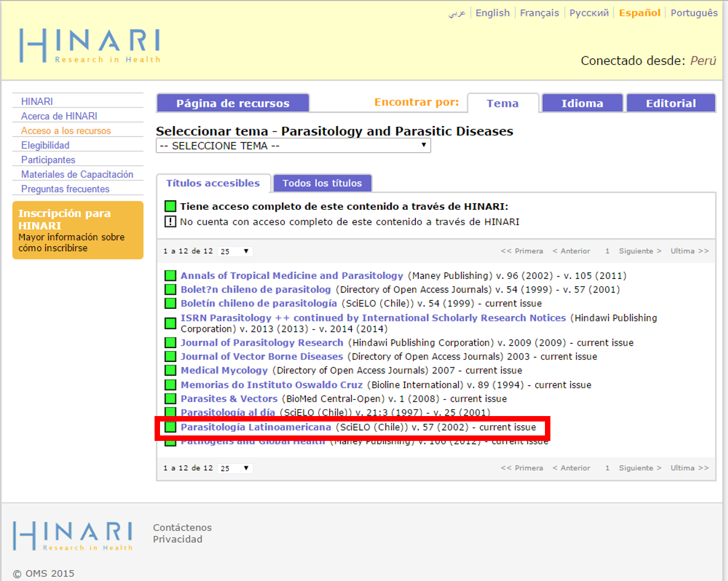The image size is (728, 581).
Task: Open Elegibilidad in the sidebar
Action: 45,145
